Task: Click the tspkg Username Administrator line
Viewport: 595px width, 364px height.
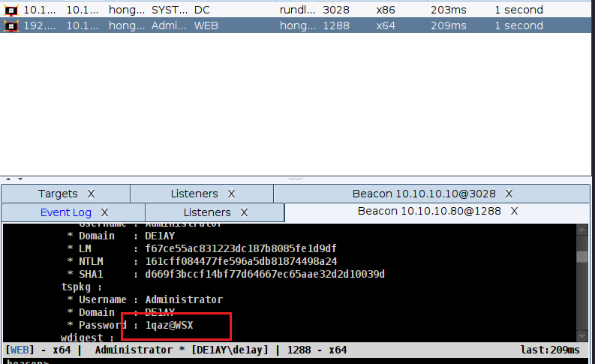Action: tap(145, 300)
